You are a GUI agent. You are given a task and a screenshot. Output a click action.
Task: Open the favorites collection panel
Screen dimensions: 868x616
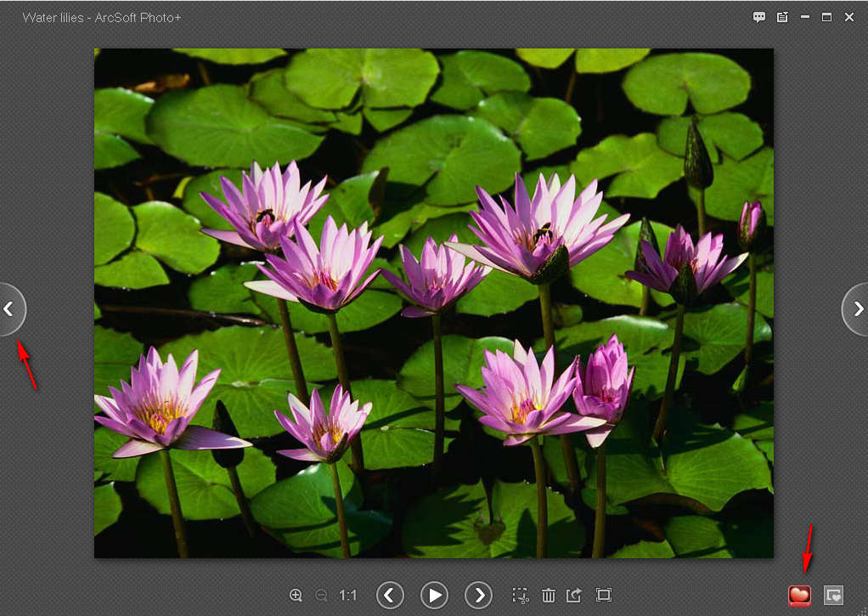click(834, 596)
